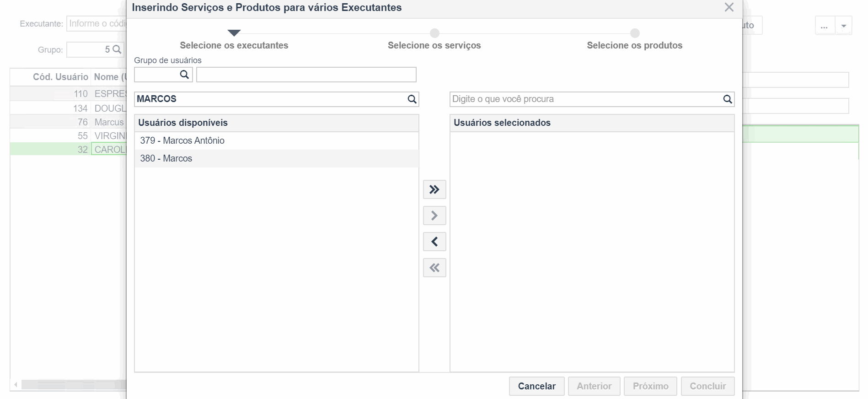Click search icon in selected users filter

tap(728, 99)
